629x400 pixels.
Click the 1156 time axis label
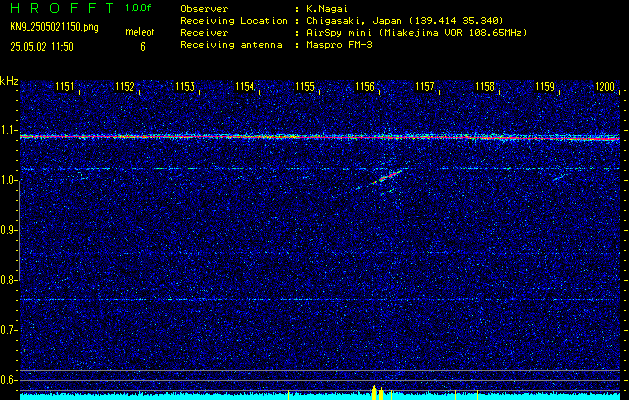[365, 86]
